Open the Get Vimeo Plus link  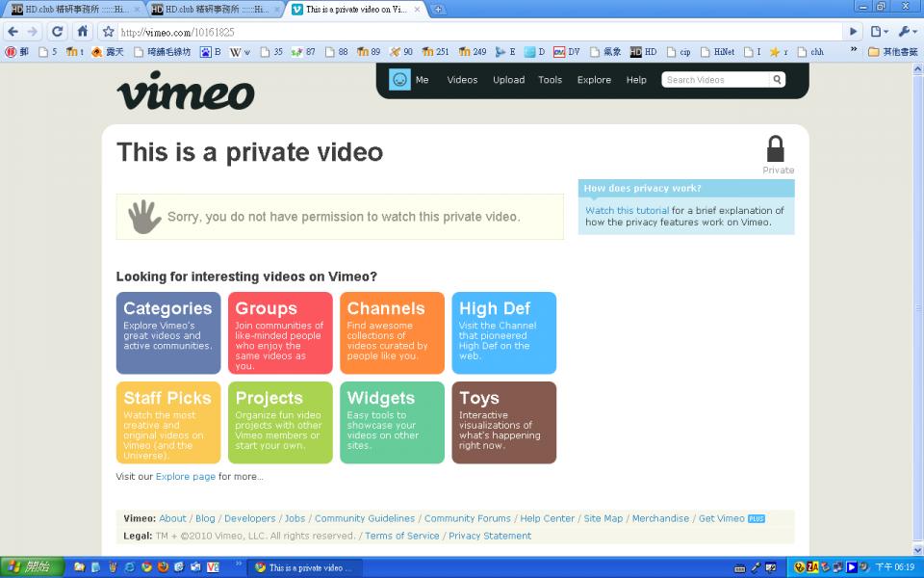731,518
